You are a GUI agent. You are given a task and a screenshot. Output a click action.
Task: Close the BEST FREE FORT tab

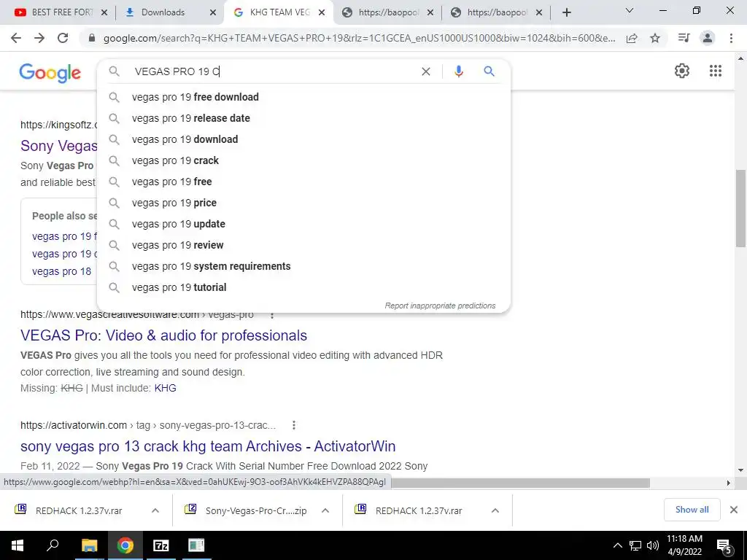point(104,13)
